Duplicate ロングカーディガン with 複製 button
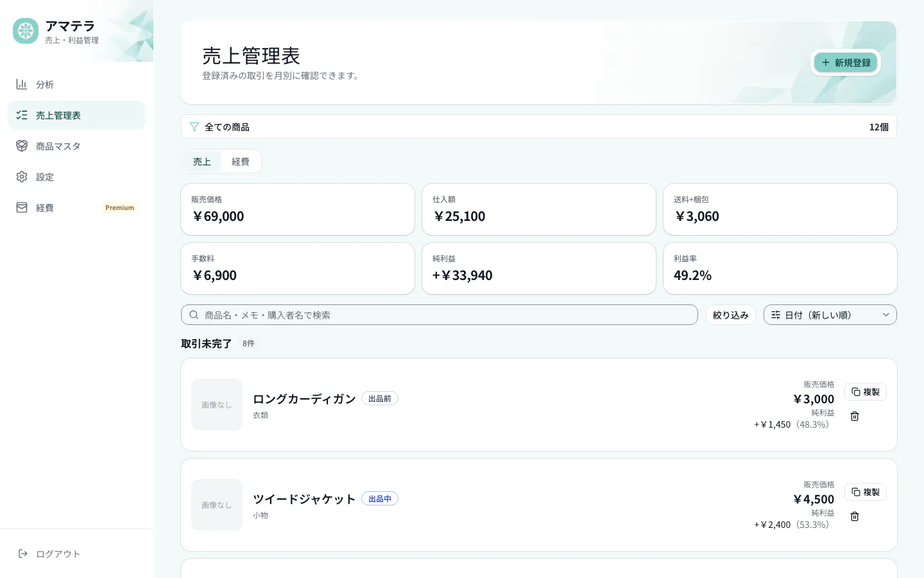This screenshot has width=924, height=578. 866,392
